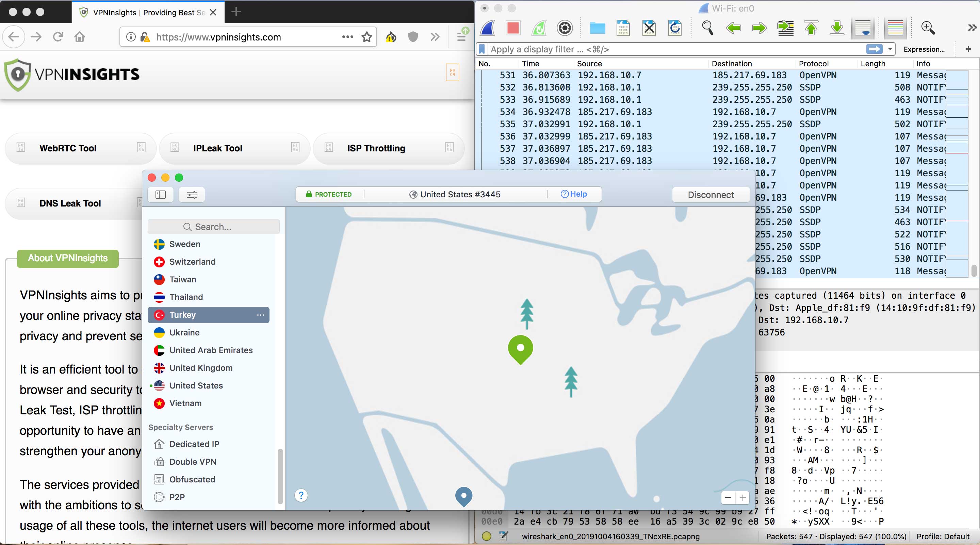Select Double VPN specialty servers
980x545 pixels.
209,462
